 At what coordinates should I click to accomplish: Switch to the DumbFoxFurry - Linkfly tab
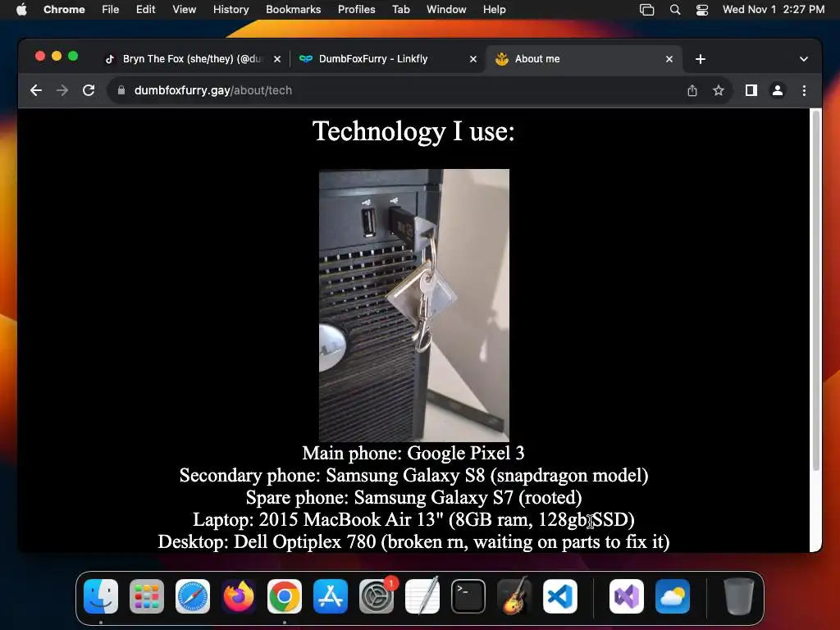(388, 59)
